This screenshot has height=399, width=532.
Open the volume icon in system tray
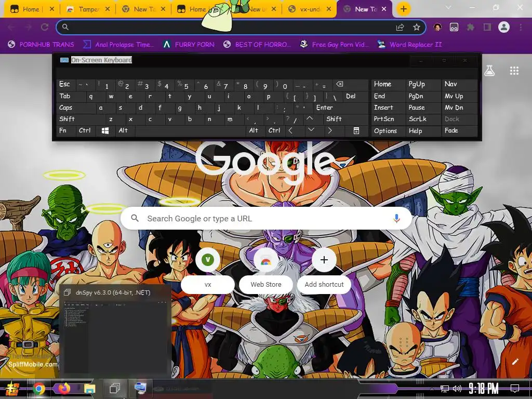click(457, 389)
